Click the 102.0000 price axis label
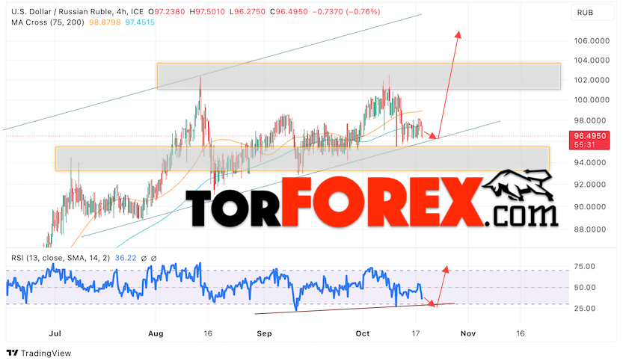 coord(592,80)
